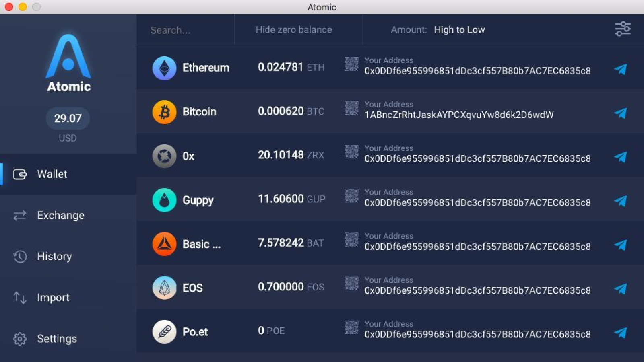This screenshot has height=362, width=644.
Task: Send Ethereum using the paper plane icon
Action: pyautogui.click(x=621, y=69)
